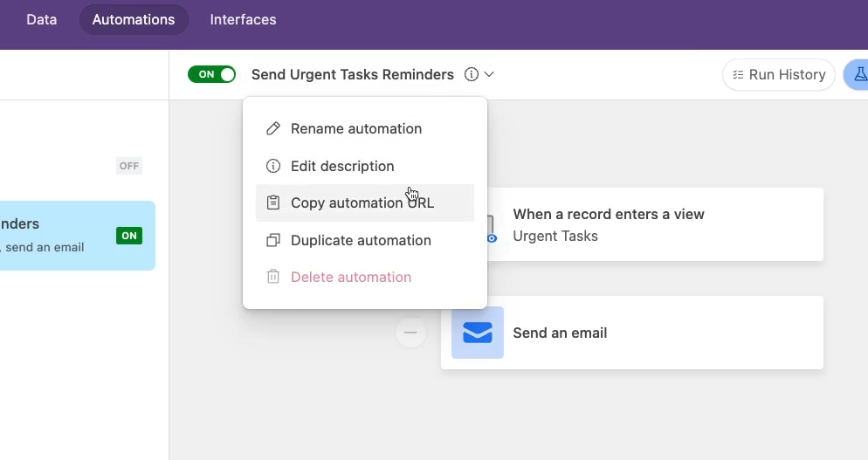Click the automation title Send Urgent Tasks Reminders
Image resolution: width=868 pixels, height=460 pixels.
click(353, 74)
